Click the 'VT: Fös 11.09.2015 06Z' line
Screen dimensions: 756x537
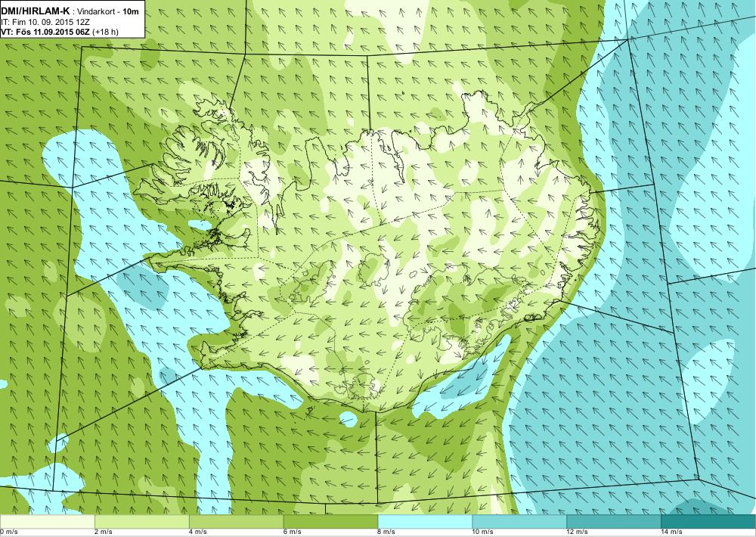point(45,32)
